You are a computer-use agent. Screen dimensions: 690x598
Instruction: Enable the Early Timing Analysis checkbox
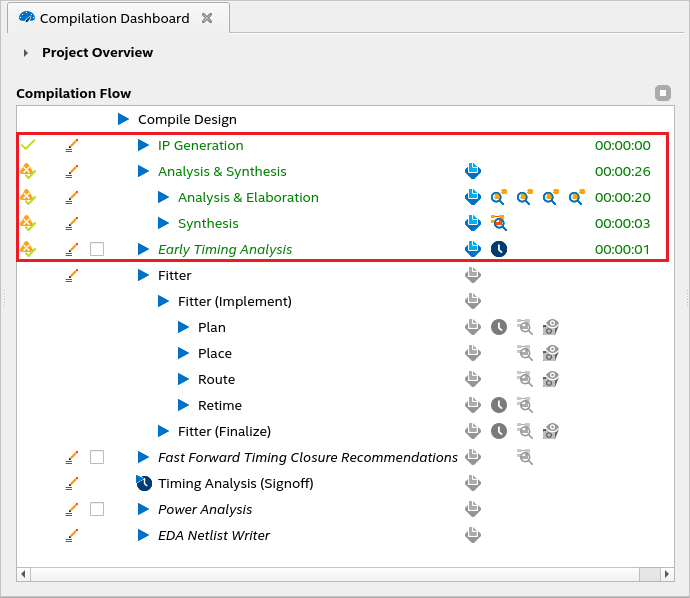97,249
